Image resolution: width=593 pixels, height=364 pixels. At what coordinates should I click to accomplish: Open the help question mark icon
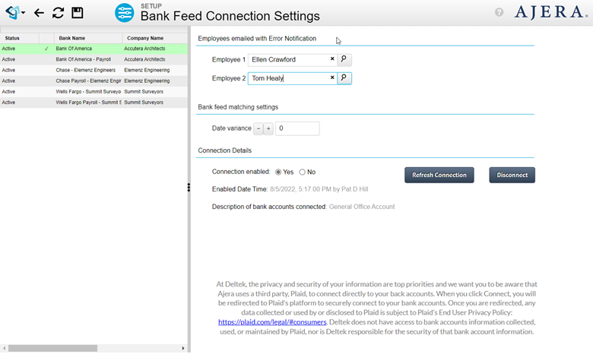tap(499, 12)
